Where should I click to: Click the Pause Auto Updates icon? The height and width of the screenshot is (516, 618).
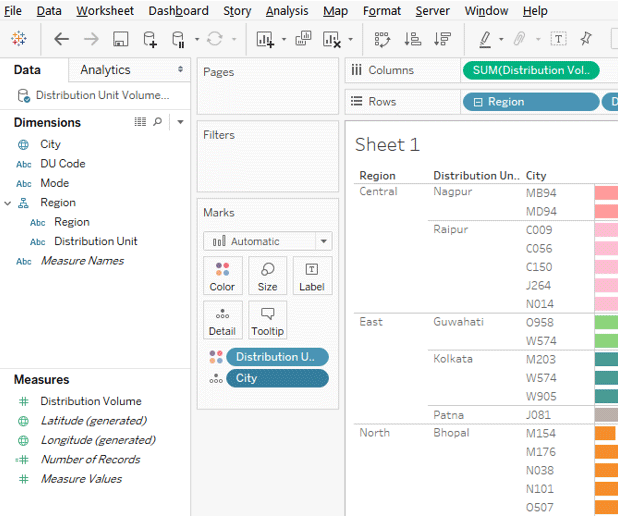tap(178, 39)
